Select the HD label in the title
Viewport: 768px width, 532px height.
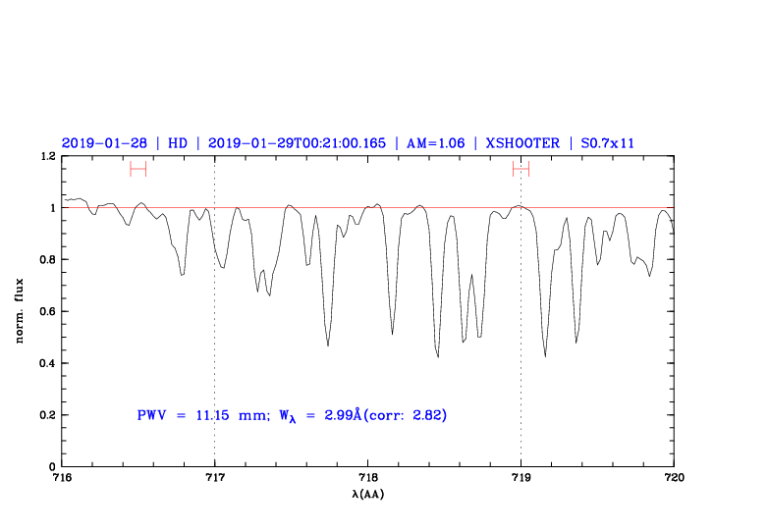pos(178,142)
